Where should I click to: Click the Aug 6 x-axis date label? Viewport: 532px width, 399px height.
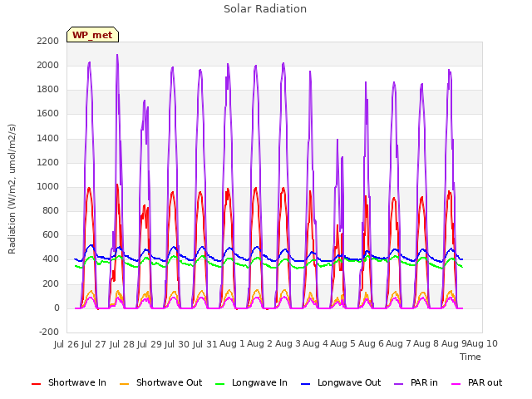click(x=371, y=344)
